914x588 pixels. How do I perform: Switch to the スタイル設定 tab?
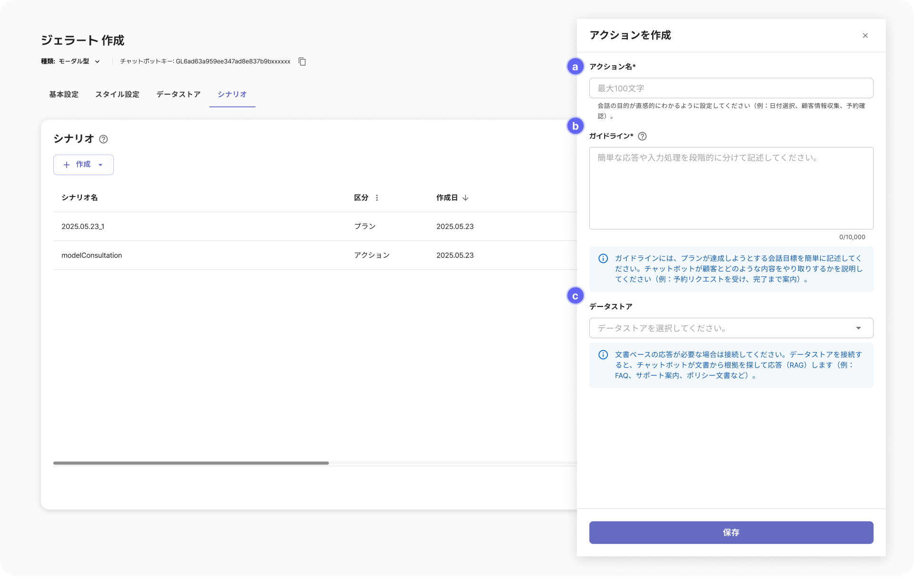117,94
